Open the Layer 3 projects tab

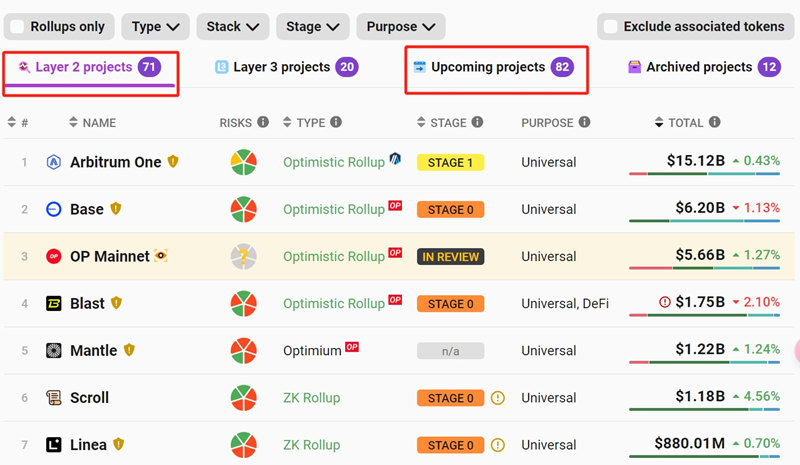(281, 67)
